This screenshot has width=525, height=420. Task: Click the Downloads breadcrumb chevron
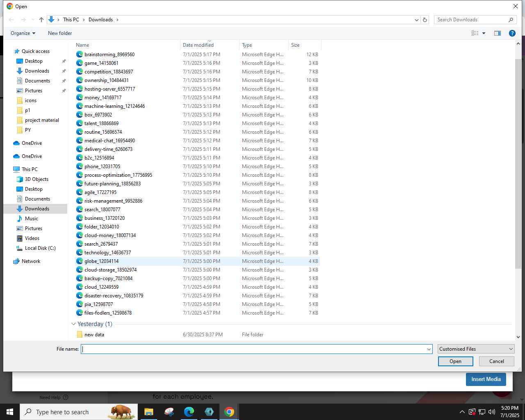tap(117, 20)
